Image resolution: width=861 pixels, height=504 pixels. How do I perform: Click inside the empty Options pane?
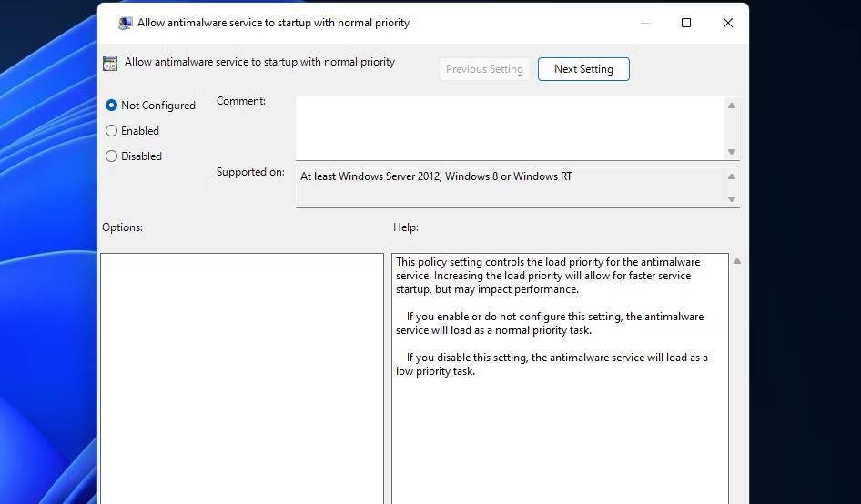242,378
